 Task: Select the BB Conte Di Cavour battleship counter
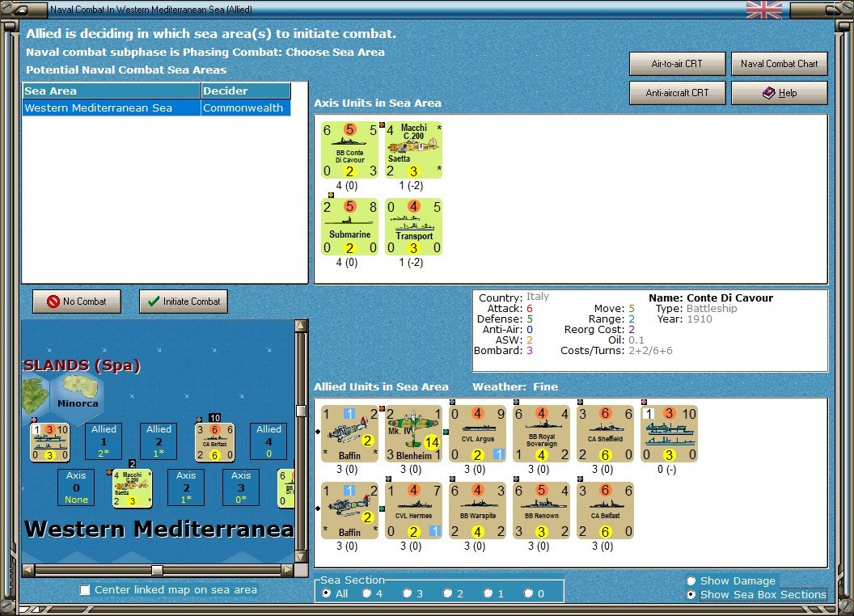(349, 150)
